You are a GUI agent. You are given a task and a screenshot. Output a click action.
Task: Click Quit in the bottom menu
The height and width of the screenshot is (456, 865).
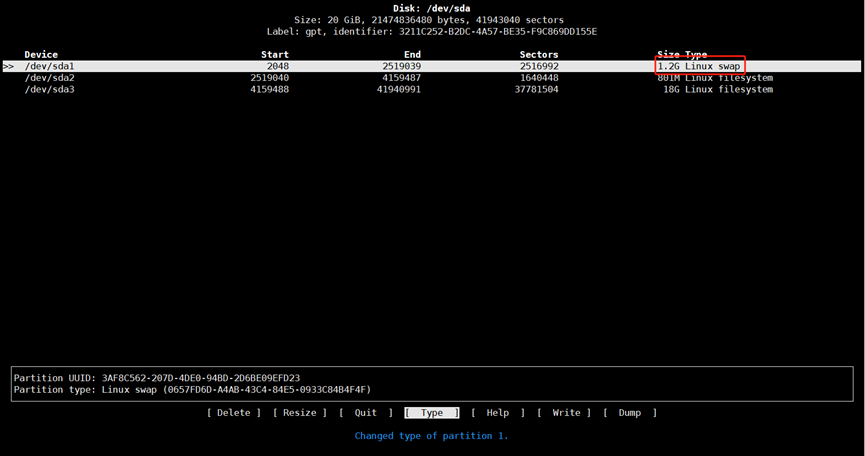click(365, 413)
